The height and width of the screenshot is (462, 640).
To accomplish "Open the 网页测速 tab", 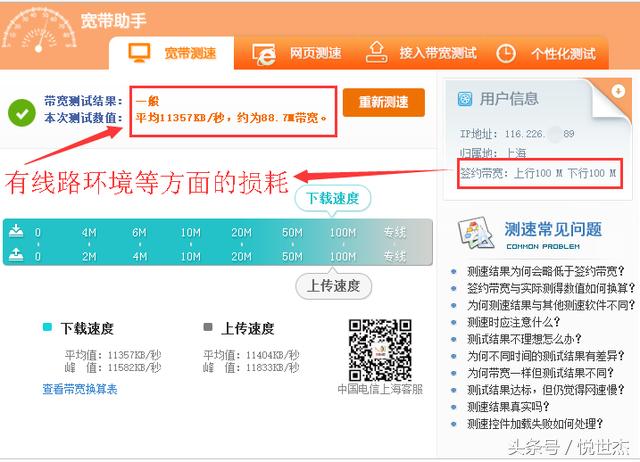I will 297,53.
